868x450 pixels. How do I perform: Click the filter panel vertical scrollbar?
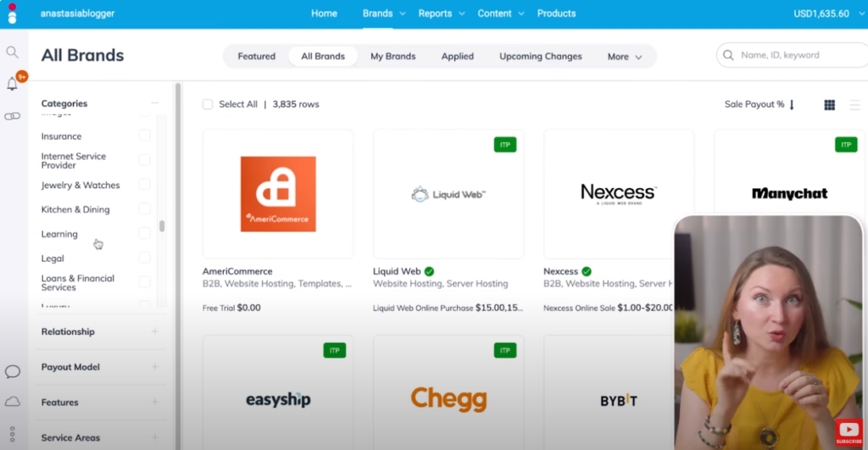(x=178, y=266)
